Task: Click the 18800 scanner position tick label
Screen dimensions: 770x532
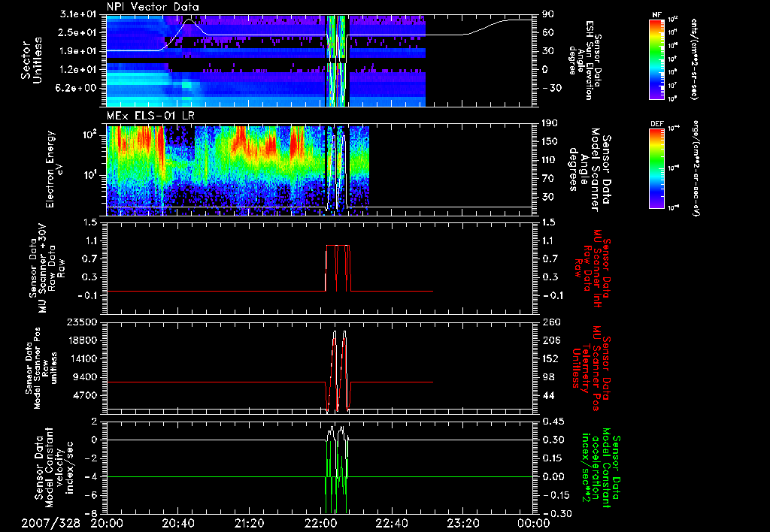Action: (82, 340)
